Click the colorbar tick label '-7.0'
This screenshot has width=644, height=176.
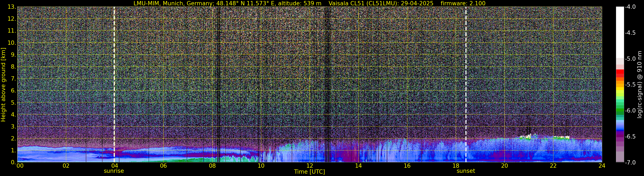(x=630, y=163)
